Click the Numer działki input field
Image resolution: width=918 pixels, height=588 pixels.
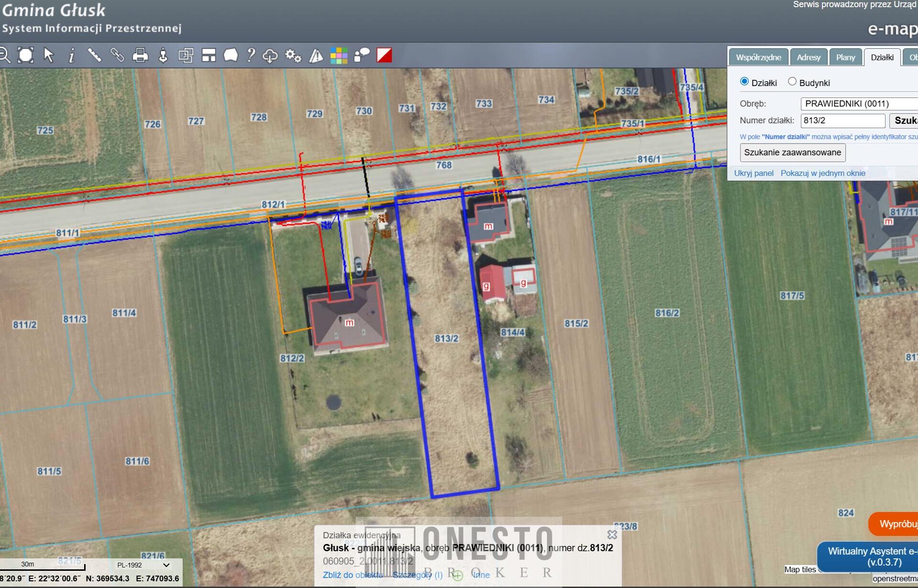842,120
